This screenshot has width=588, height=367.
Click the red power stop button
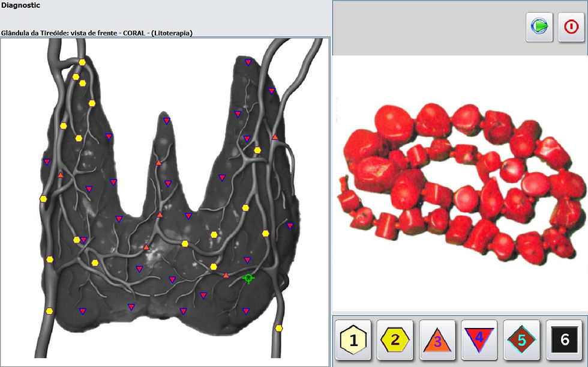tap(571, 26)
